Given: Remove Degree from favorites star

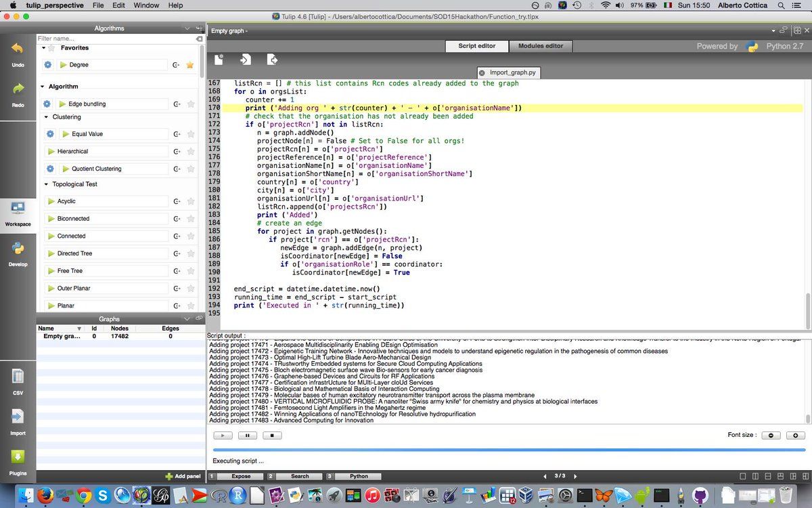Looking at the screenshot, I should pyautogui.click(x=191, y=65).
